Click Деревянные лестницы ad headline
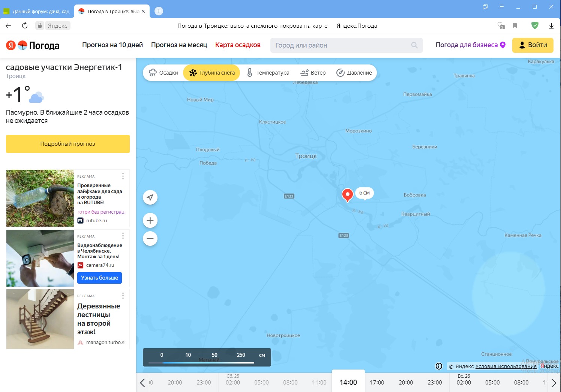Viewport: 561px width, 392px height. 99,319
